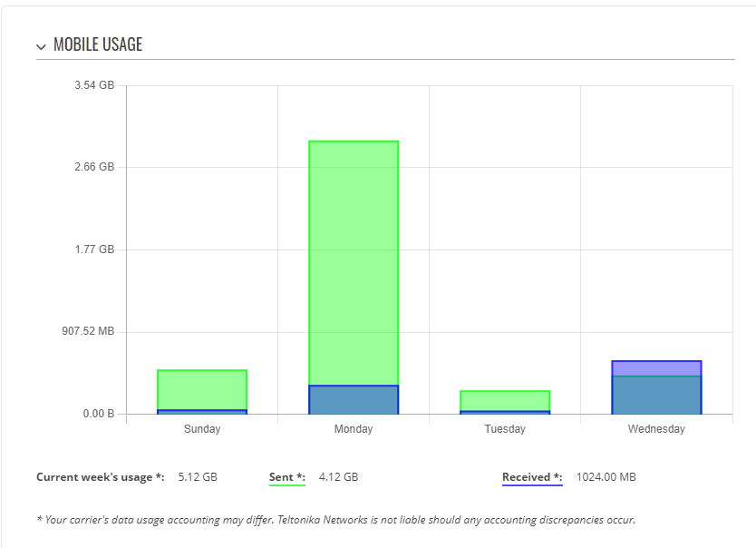This screenshot has height=548, width=756.
Task: Click Monday's green sent data bar
Action: point(354,263)
